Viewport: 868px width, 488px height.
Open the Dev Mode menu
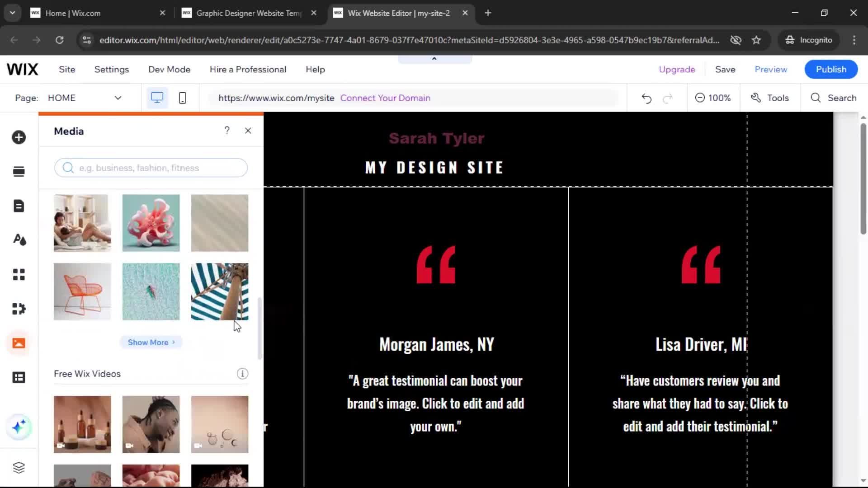point(170,70)
